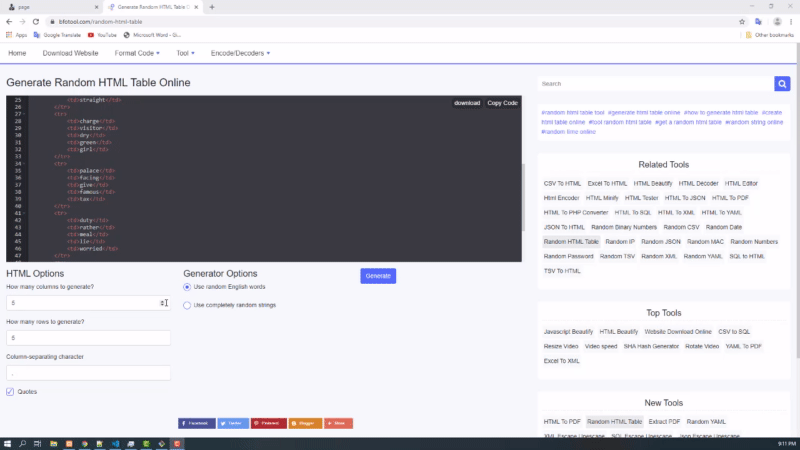
Task: Open Google Translate extension icon in toolbar
Action: point(759,22)
